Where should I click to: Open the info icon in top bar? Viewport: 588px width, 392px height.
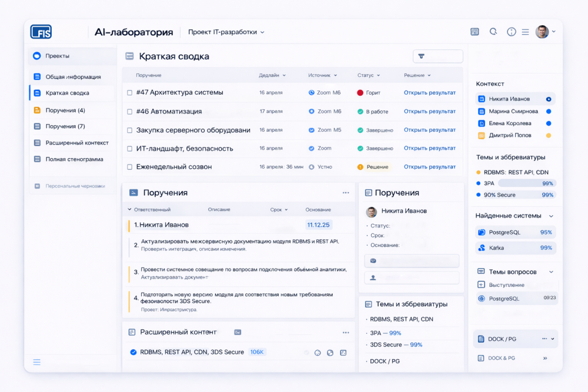(511, 32)
